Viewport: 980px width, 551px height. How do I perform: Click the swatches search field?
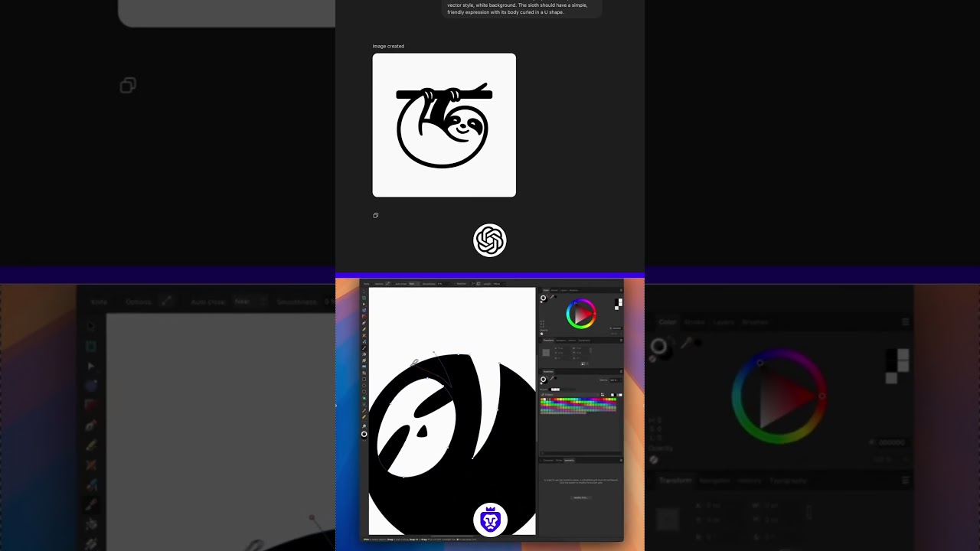581,453
